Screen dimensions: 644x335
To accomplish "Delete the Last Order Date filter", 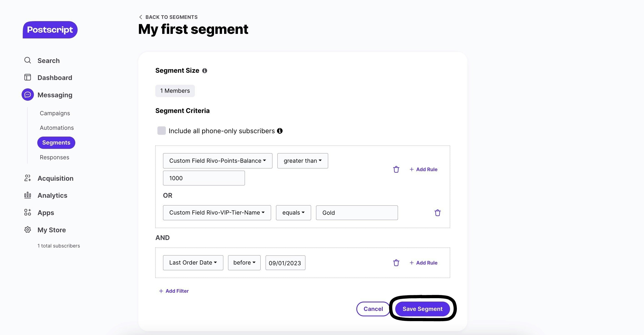I will click(396, 263).
